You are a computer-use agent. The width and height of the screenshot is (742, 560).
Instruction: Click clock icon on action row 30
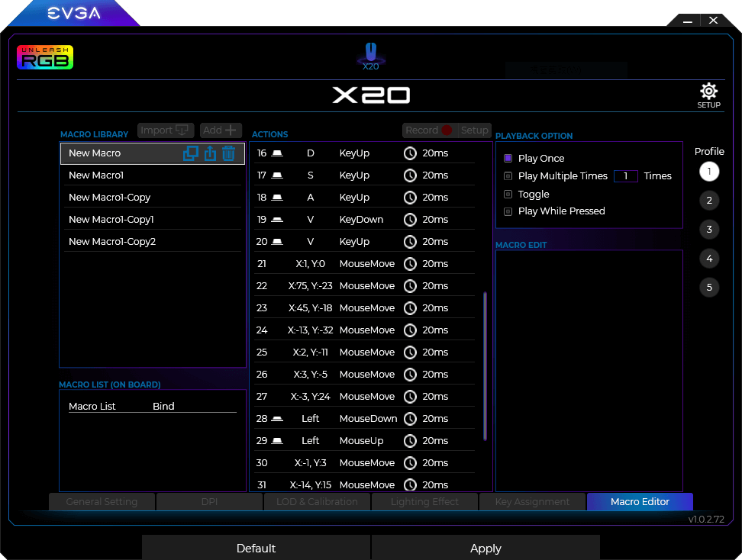coord(410,463)
